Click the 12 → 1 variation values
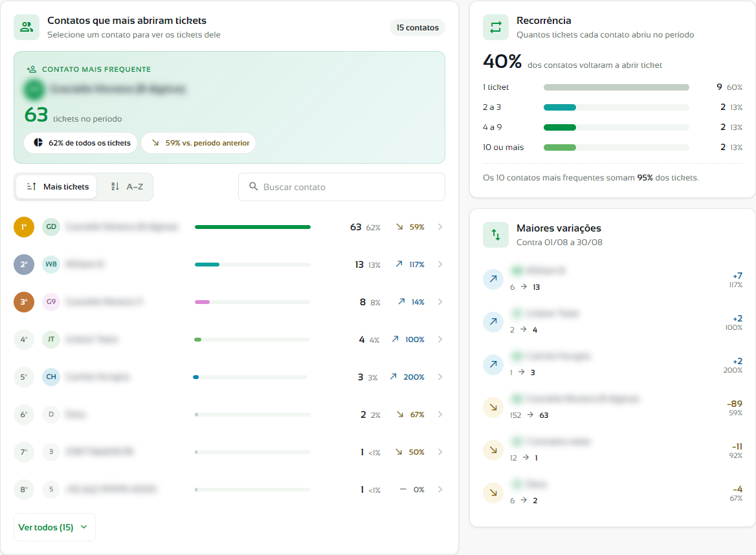The image size is (756, 555). [x=524, y=458]
